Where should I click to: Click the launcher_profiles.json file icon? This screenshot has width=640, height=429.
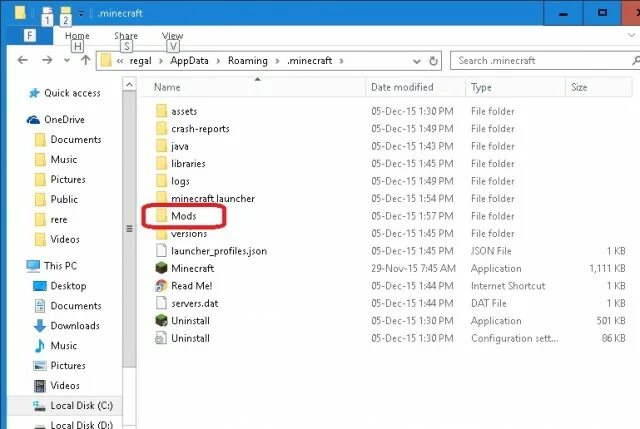tap(162, 251)
